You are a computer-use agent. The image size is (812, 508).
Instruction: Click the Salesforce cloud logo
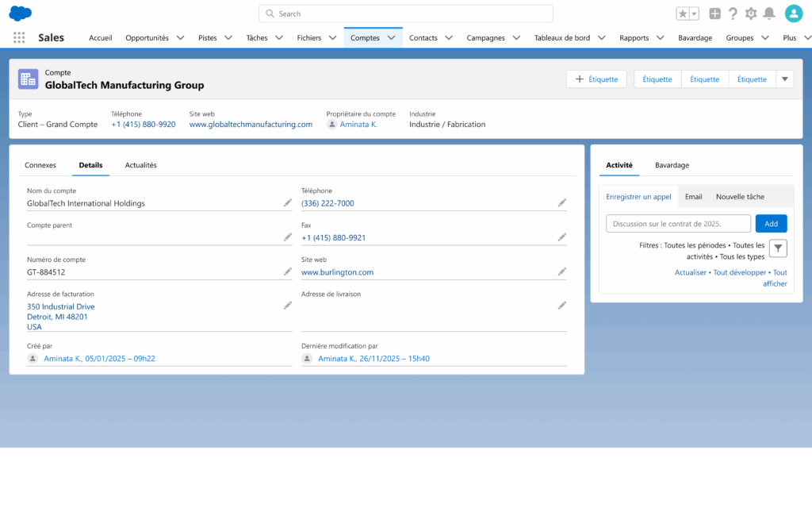(20, 13)
